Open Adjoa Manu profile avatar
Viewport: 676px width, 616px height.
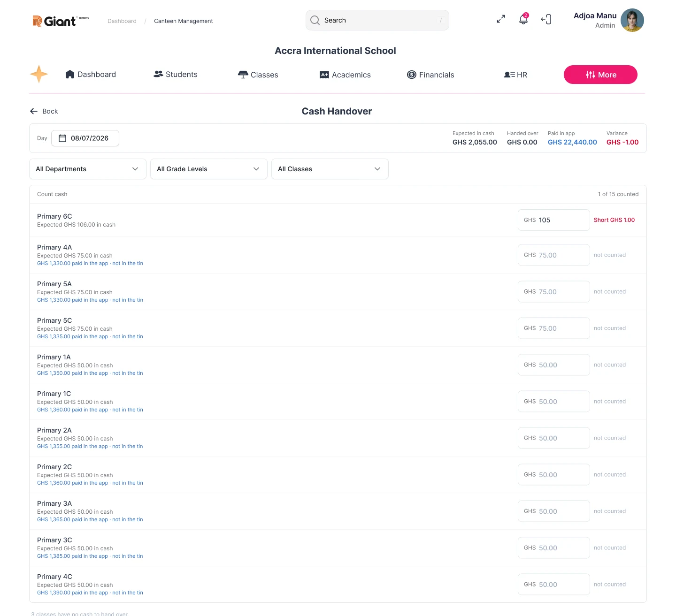click(x=632, y=20)
